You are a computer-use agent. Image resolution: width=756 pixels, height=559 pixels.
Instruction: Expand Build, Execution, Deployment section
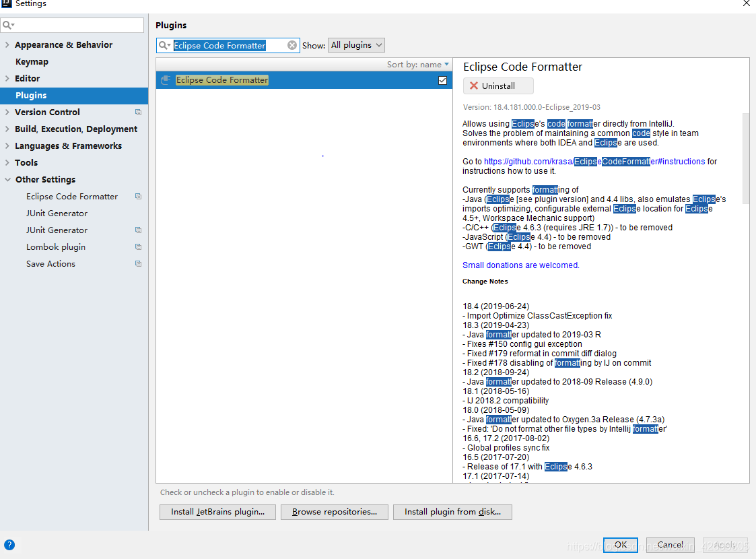pyautogui.click(x=7, y=129)
